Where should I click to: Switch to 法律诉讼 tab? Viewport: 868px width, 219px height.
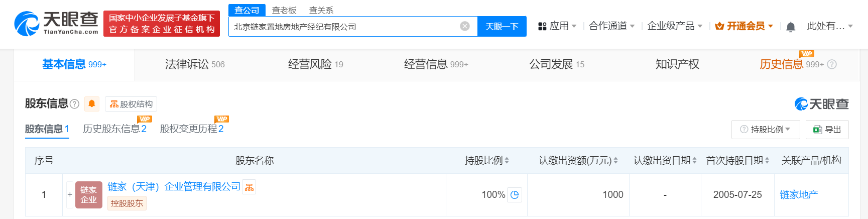195,64
